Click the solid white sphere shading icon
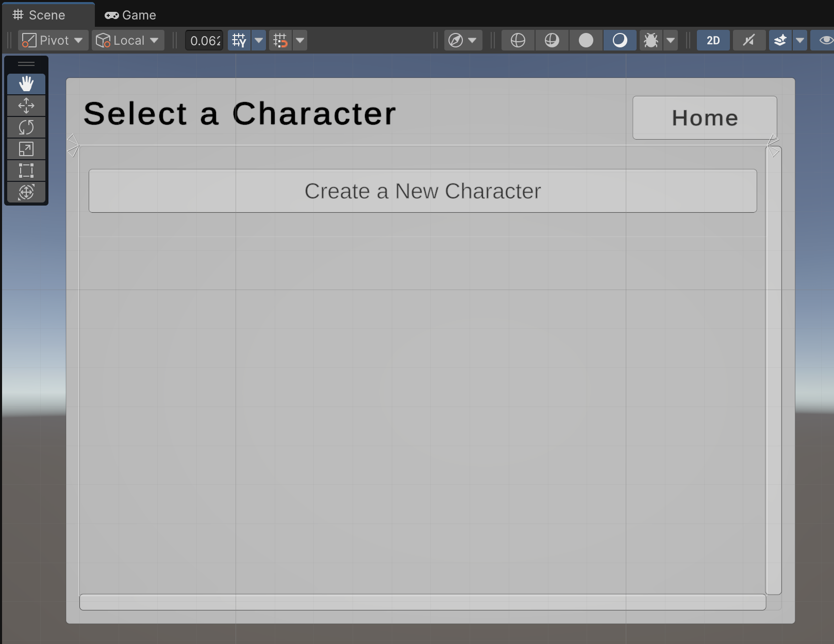The height and width of the screenshot is (644, 834). (x=586, y=40)
